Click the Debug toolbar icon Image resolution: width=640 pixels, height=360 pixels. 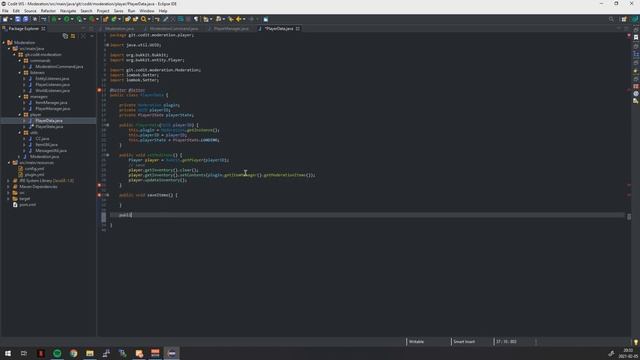pyautogui.click(x=53, y=19)
